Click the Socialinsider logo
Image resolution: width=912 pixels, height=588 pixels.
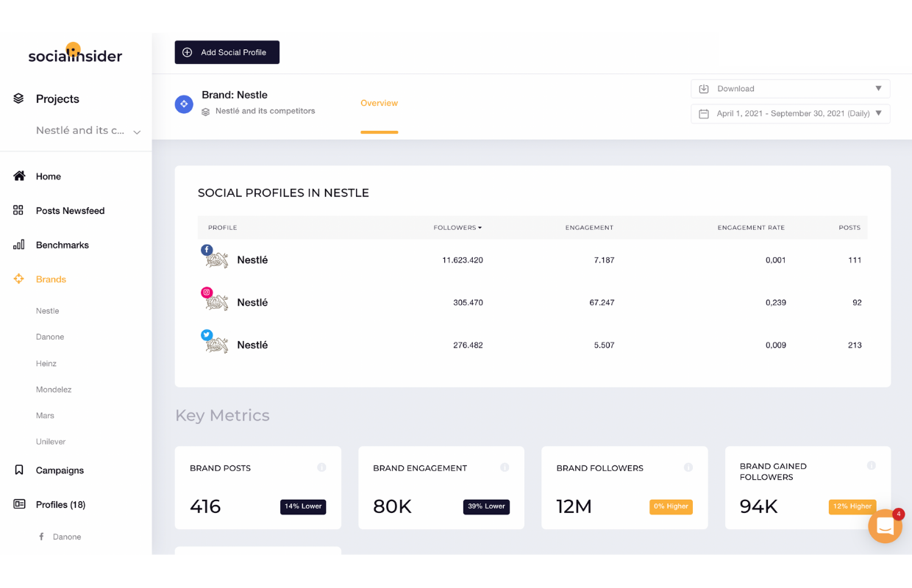75,53
